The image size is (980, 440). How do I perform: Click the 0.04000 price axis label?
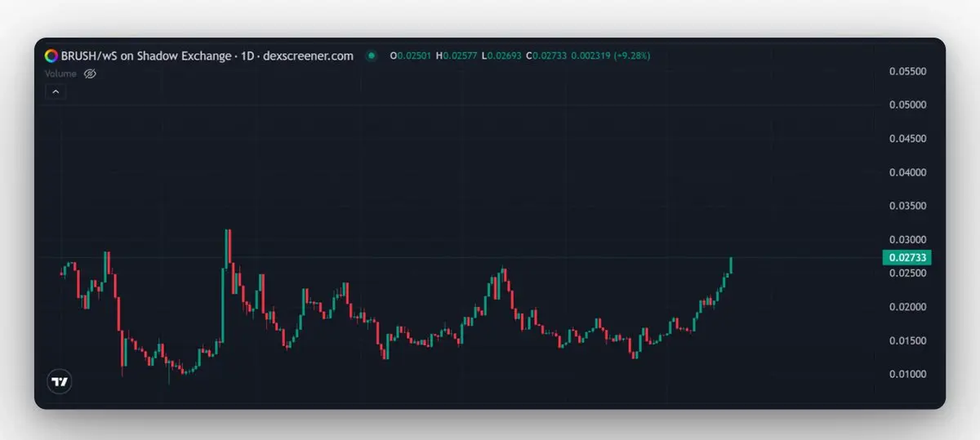[907, 173]
